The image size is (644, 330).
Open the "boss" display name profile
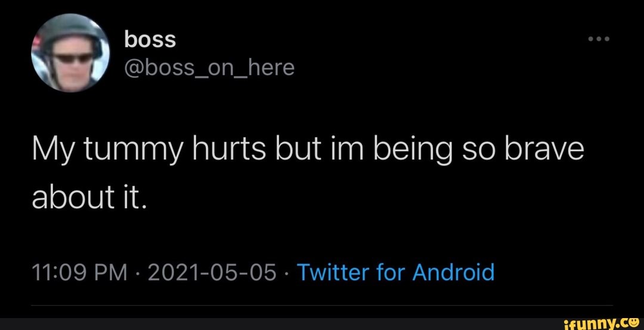[150, 39]
